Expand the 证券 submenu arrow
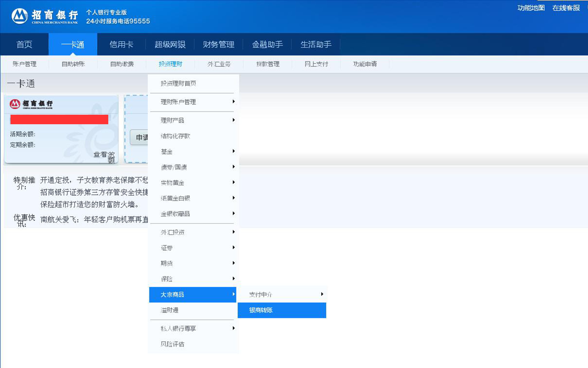The width and height of the screenshot is (588, 368). tap(233, 248)
